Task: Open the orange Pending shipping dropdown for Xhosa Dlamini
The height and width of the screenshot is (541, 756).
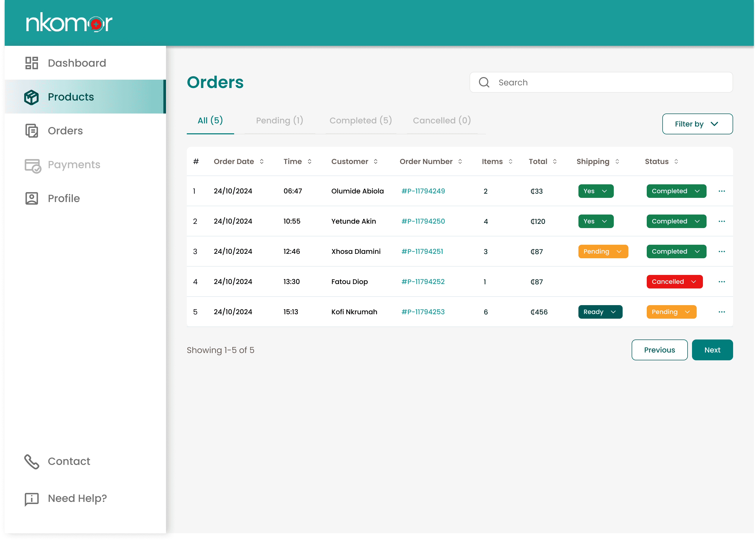Action: tap(603, 252)
